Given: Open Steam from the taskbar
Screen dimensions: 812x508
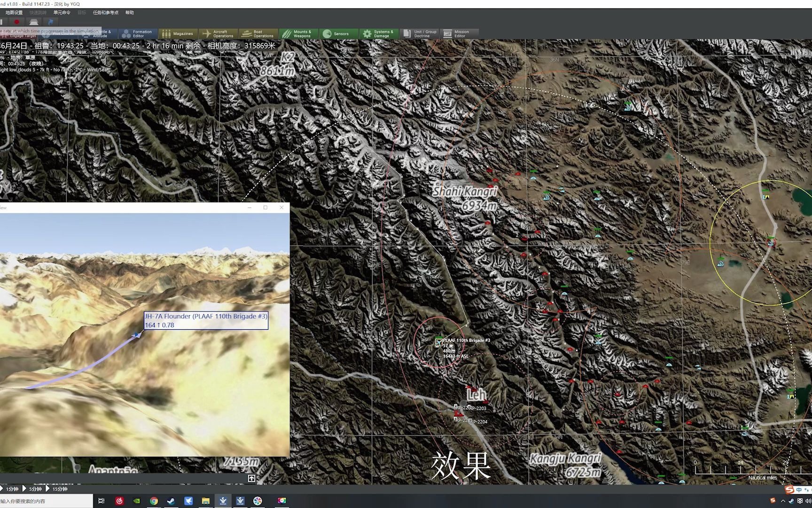Looking at the screenshot, I should coord(171,501).
